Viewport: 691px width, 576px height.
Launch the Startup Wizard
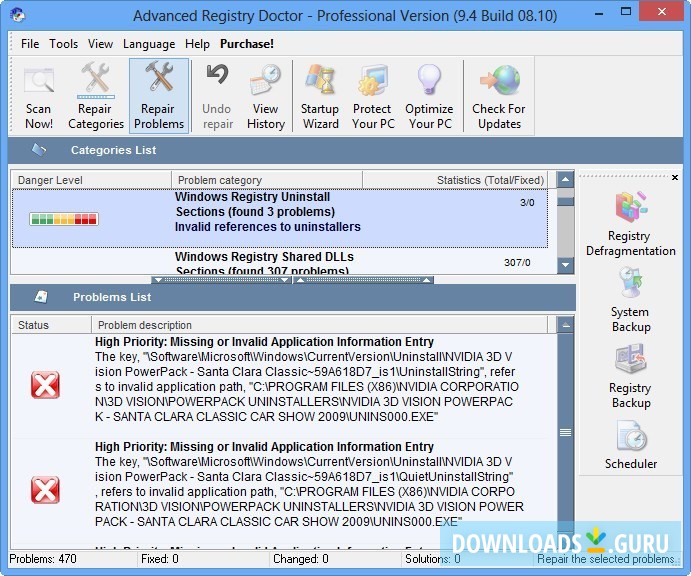[x=320, y=97]
